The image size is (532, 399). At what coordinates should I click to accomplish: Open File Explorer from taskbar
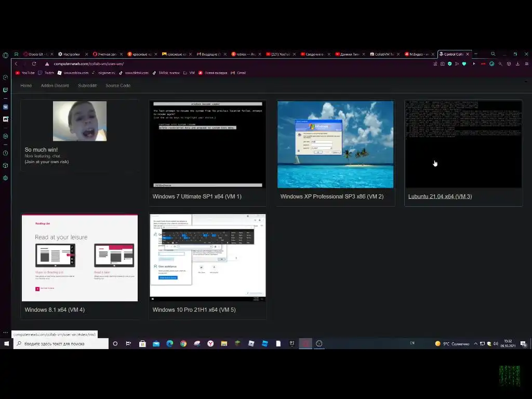[x=224, y=344]
